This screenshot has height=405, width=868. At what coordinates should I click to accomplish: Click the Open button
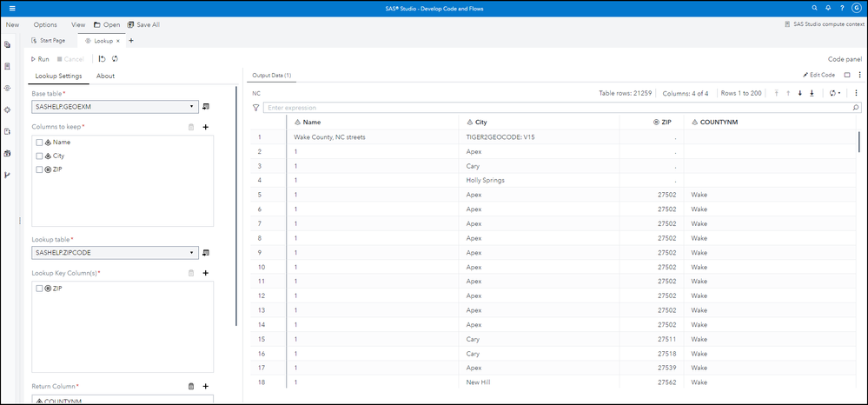click(x=107, y=25)
